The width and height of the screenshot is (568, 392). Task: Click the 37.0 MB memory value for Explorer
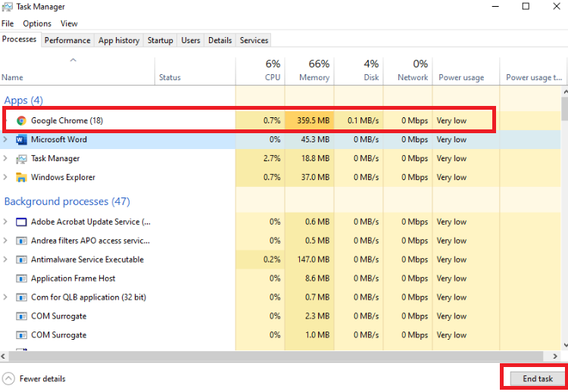tap(315, 177)
